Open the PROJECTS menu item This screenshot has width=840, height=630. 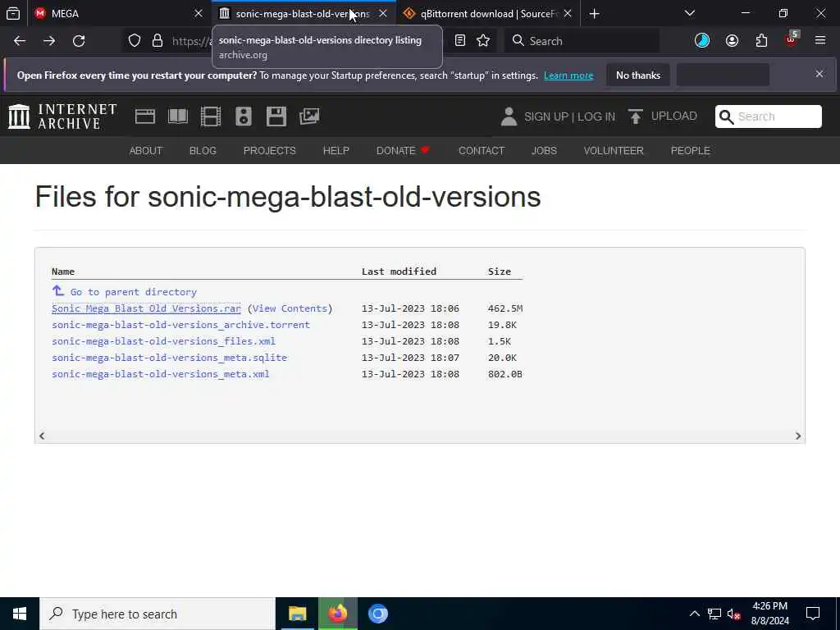click(x=269, y=151)
